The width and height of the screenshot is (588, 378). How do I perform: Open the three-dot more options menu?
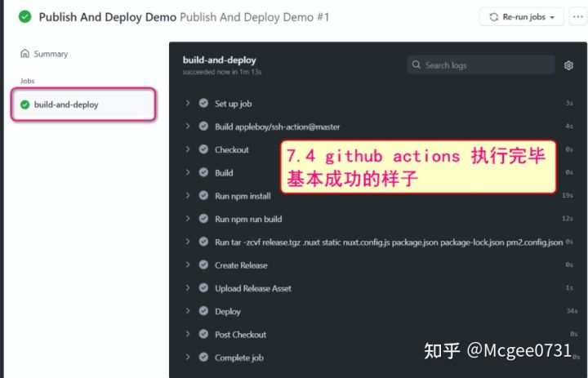click(578, 17)
